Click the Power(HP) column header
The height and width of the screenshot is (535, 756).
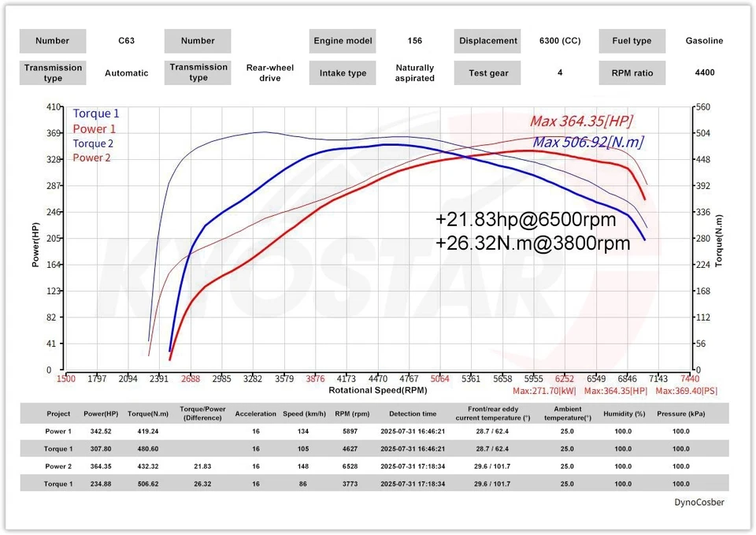(101, 413)
